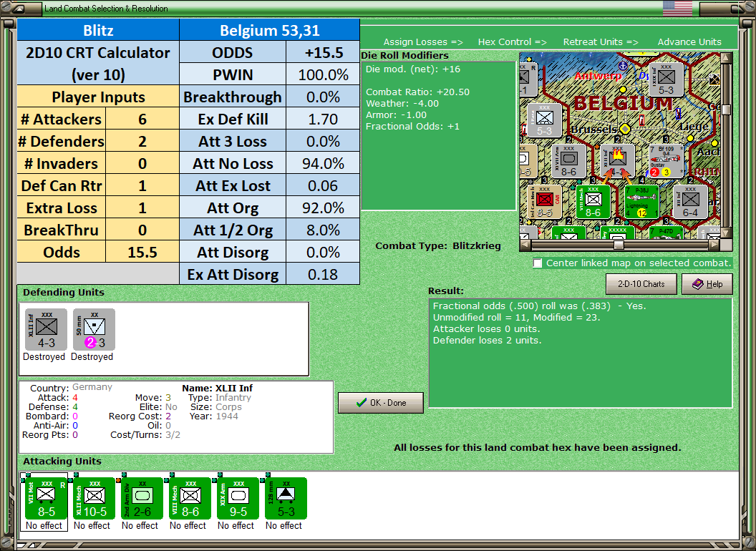The height and width of the screenshot is (551, 756).
Task: Go to the Retreat Units step
Action: 600,42
